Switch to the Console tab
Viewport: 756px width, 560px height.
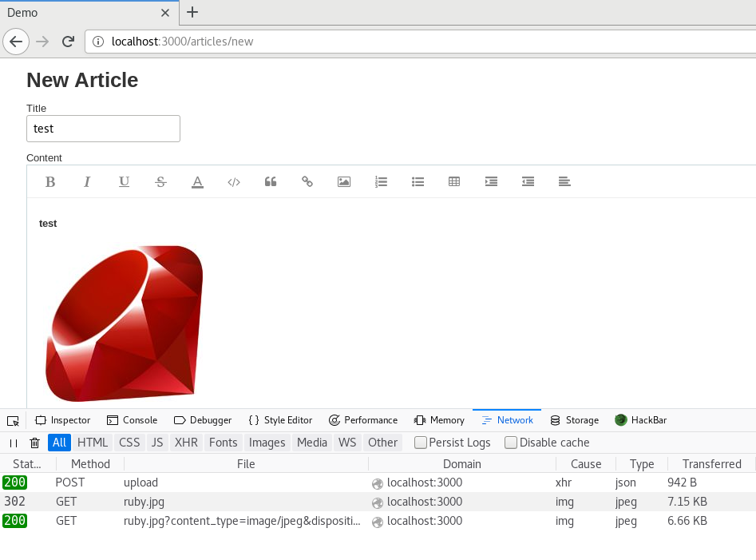click(132, 420)
